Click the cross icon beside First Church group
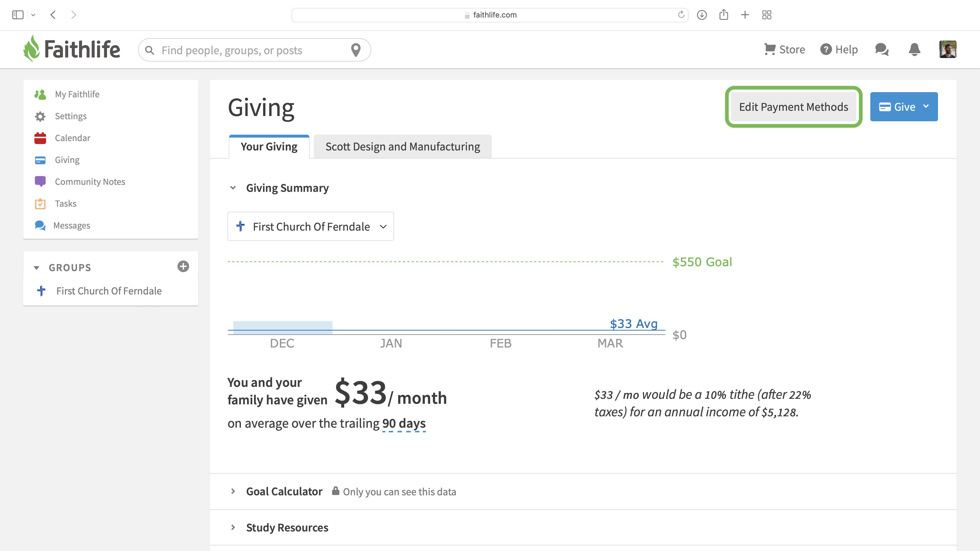Screen dimensions: 980x551 41,291
